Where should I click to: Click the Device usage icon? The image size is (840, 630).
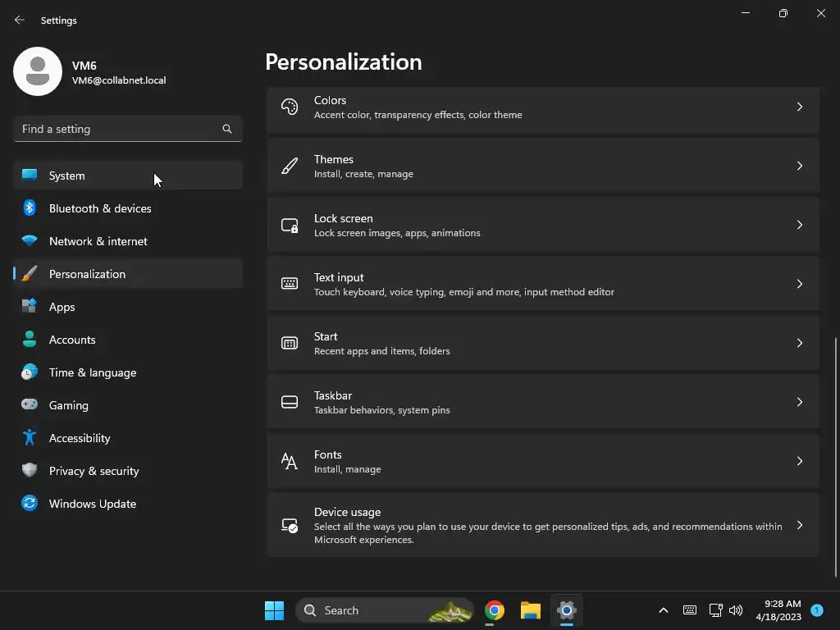290,526
